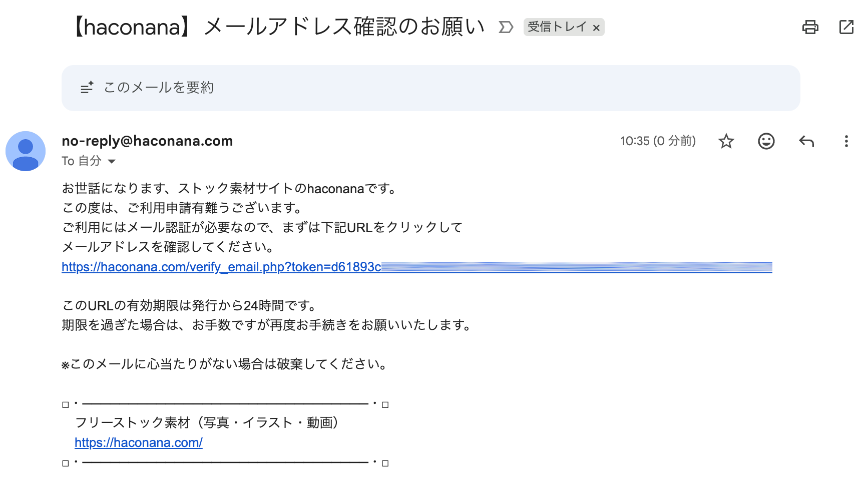Click the 10:35 timestamp

tap(658, 141)
